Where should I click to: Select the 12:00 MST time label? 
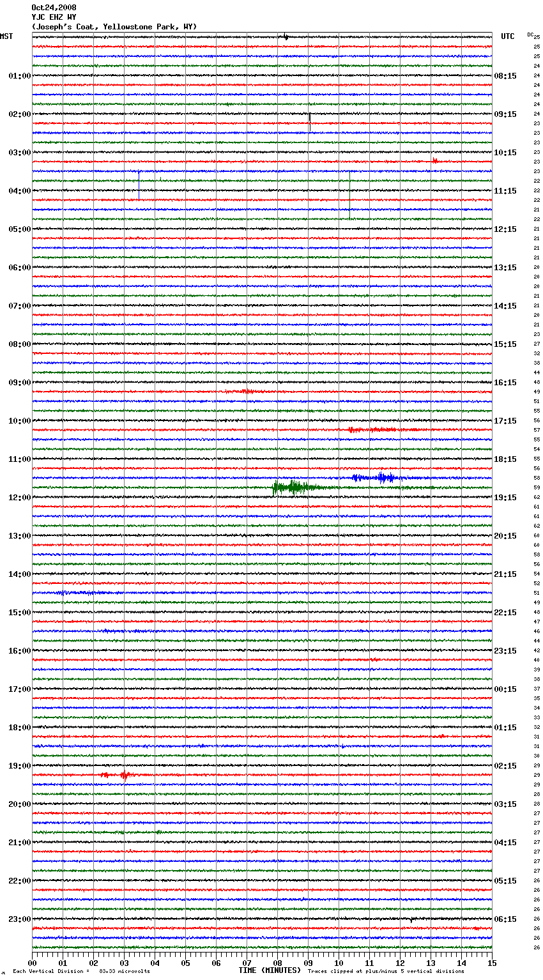pos(20,498)
